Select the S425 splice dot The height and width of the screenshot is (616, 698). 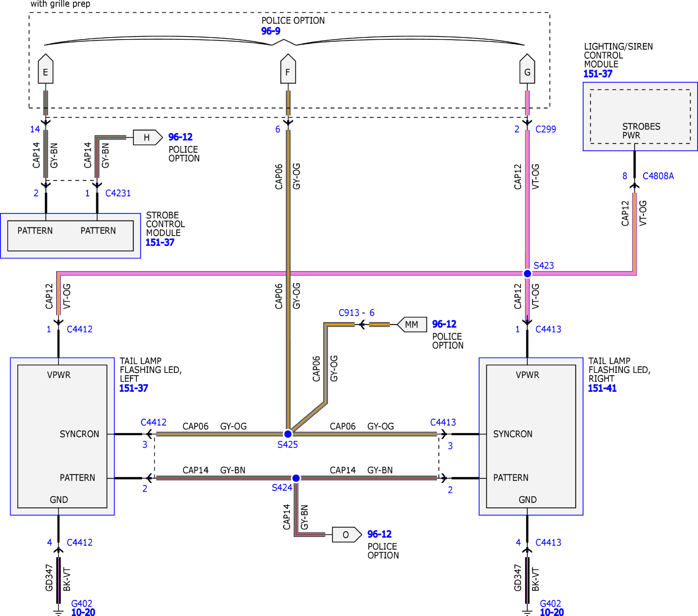[x=288, y=434]
